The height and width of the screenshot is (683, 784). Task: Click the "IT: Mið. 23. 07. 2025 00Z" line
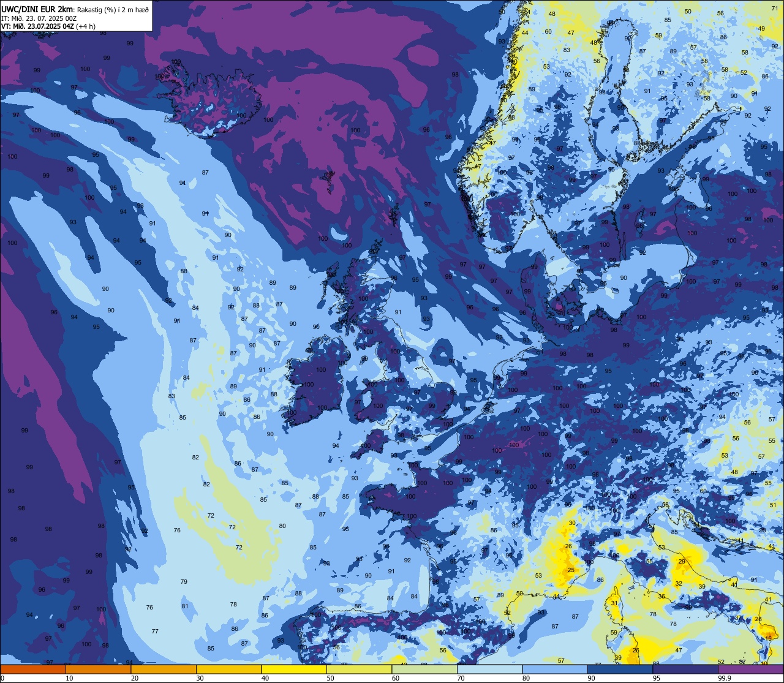pyautogui.click(x=39, y=18)
